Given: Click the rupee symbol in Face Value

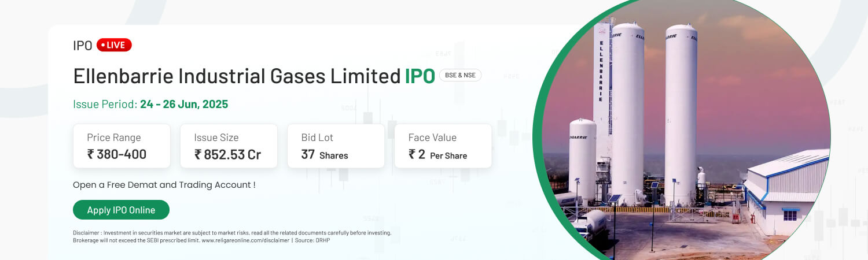Looking at the screenshot, I should point(412,154).
